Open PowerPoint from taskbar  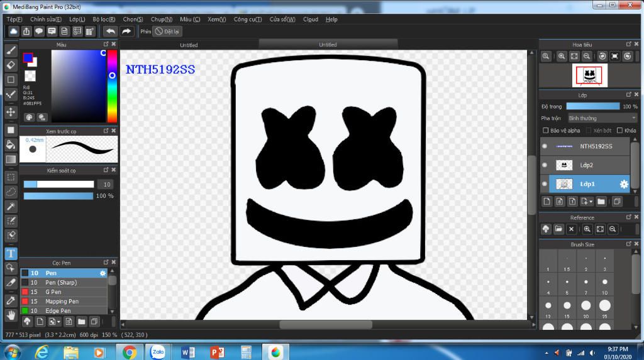pyautogui.click(x=217, y=352)
